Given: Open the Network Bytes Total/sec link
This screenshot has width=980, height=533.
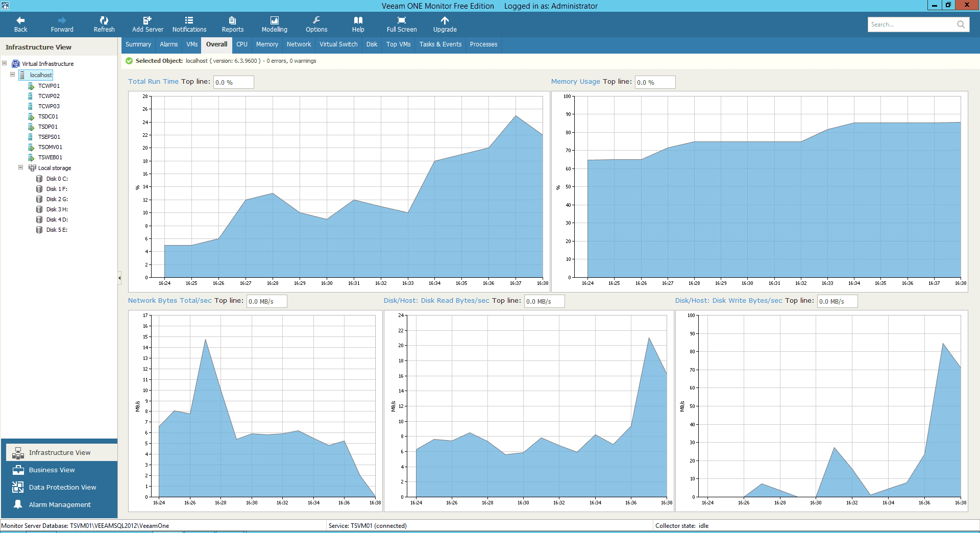Looking at the screenshot, I should pos(170,301).
